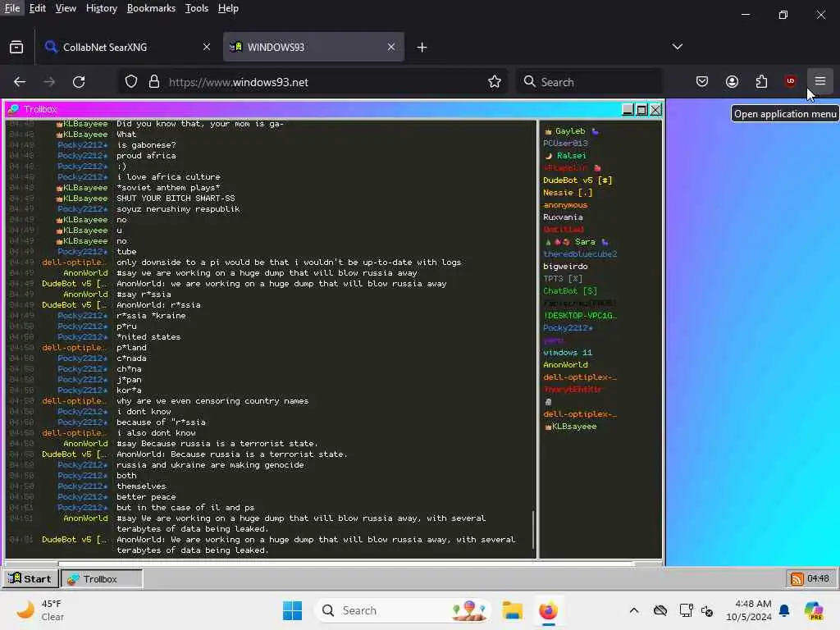Click the Save to Pocket icon

coord(702,81)
